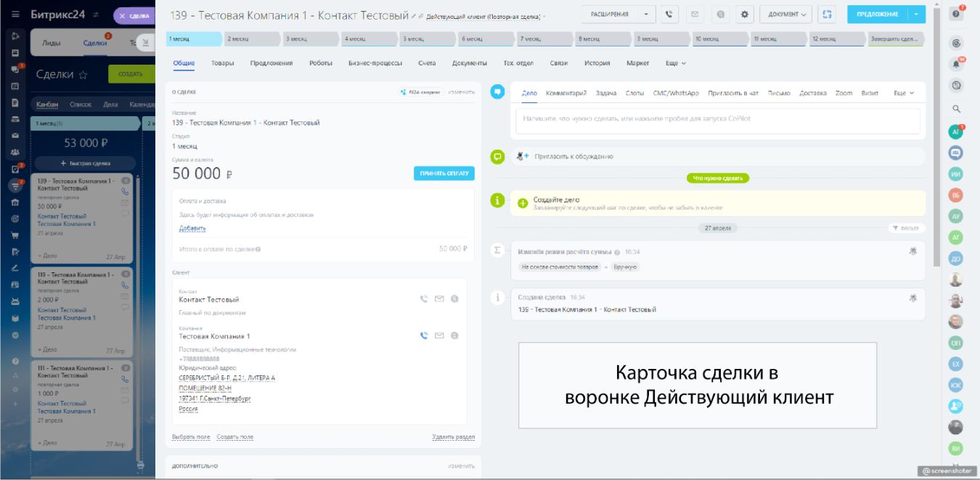Image resolution: width=980 pixels, height=480 pixels.
Task: Expand the Еще menu in deal tabs
Action: [675, 63]
